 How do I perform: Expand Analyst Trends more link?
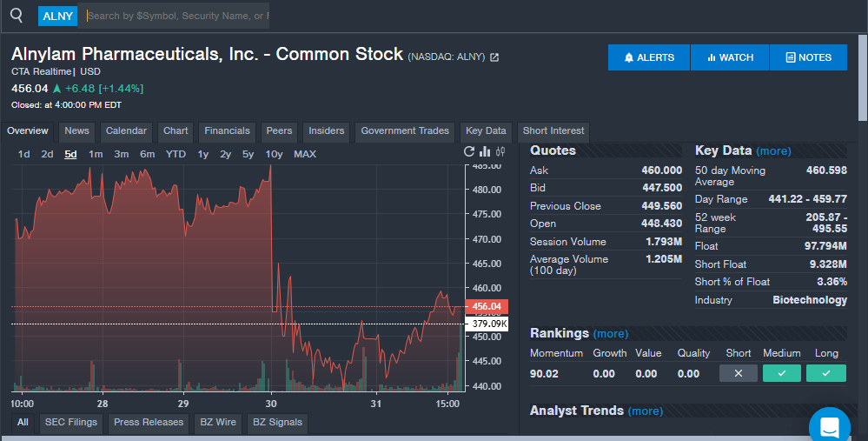click(645, 411)
